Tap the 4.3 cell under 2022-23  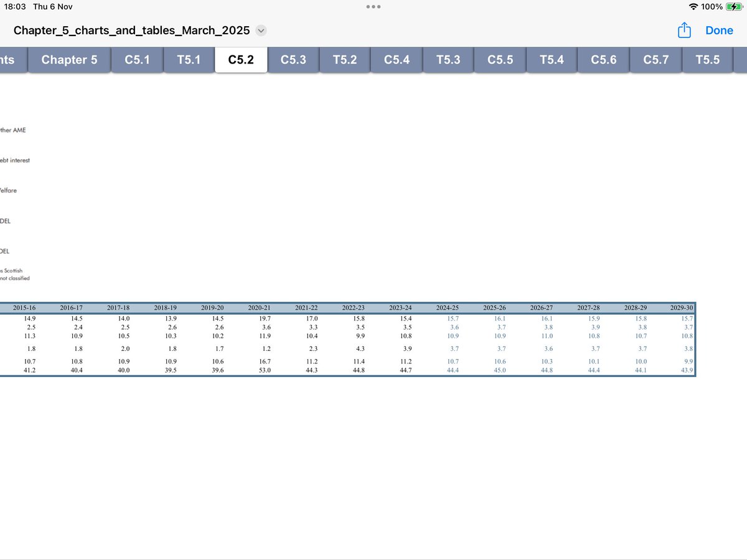(x=360, y=348)
